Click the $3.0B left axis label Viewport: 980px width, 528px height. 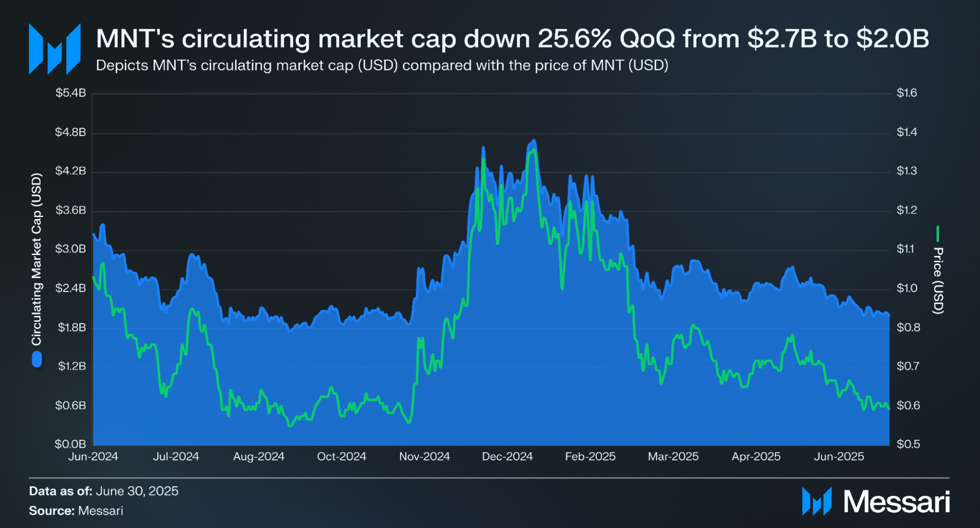(70, 249)
